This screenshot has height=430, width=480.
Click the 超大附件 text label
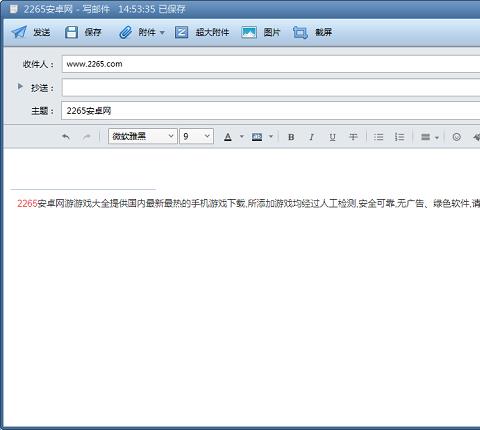212,32
